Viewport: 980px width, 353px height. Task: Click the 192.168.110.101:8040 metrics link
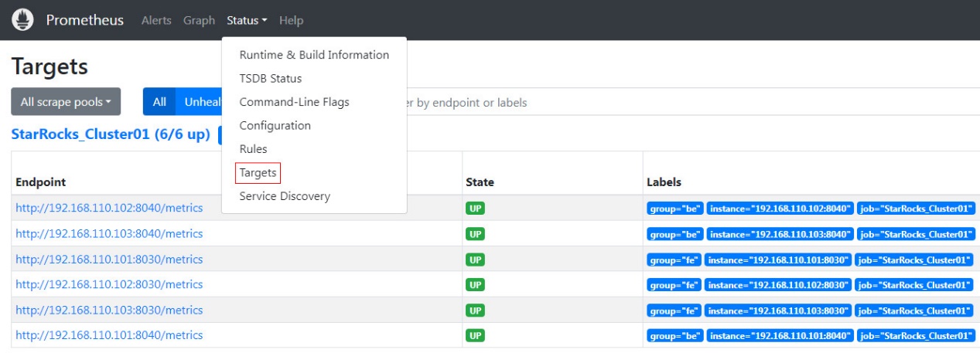click(x=109, y=335)
